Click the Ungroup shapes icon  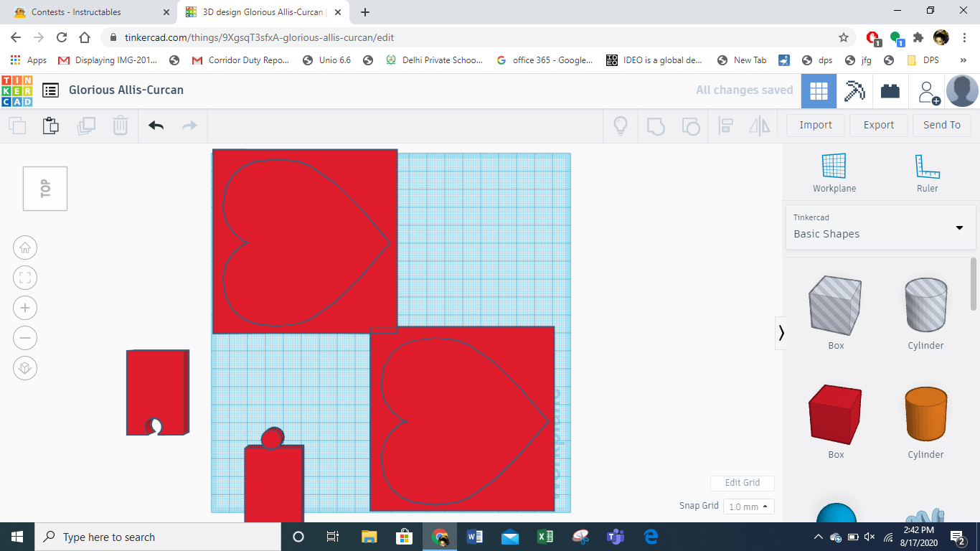(690, 126)
